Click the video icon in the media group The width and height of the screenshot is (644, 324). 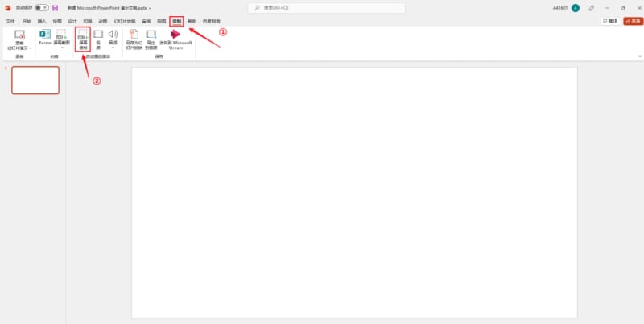pyautogui.click(x=98, y=35)
